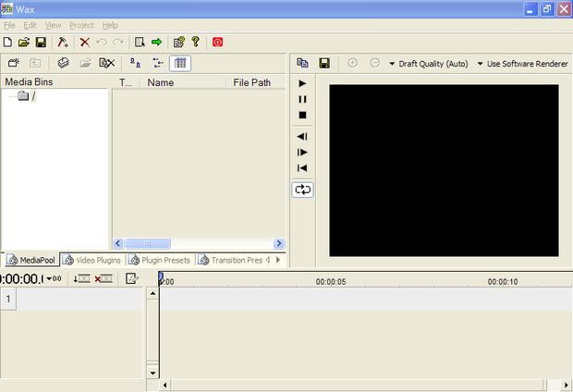Open the Project menu

pos(81,25)
